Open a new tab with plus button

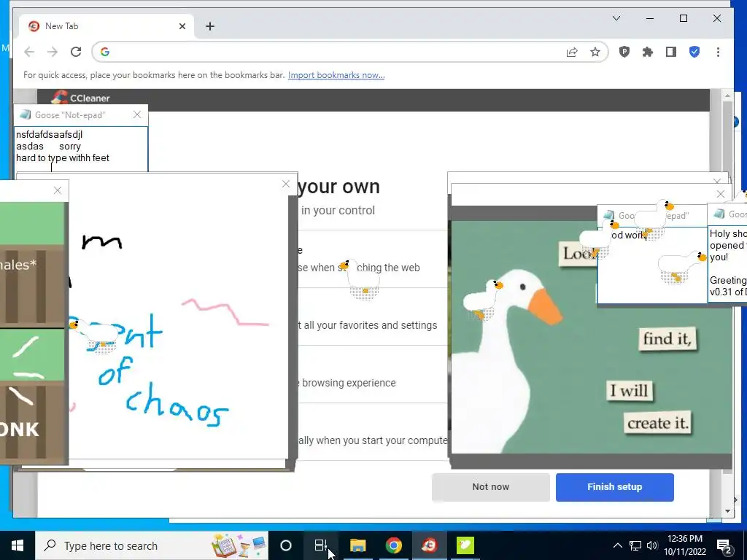[210, 26]
